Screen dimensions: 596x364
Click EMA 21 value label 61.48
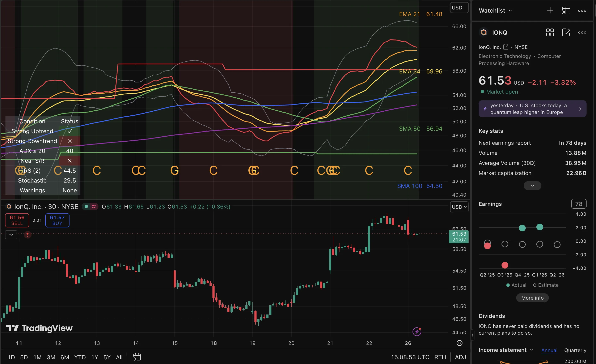pyautogui.click(x=434, y=14)
